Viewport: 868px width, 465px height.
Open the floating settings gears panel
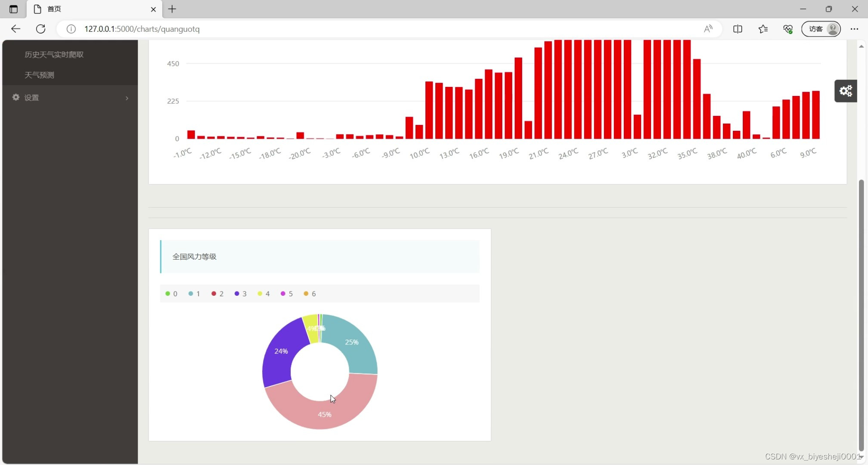845,91
